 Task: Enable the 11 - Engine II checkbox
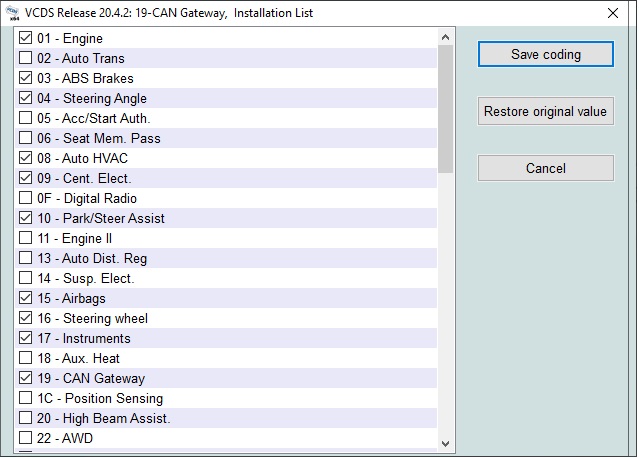click(25, 238)
